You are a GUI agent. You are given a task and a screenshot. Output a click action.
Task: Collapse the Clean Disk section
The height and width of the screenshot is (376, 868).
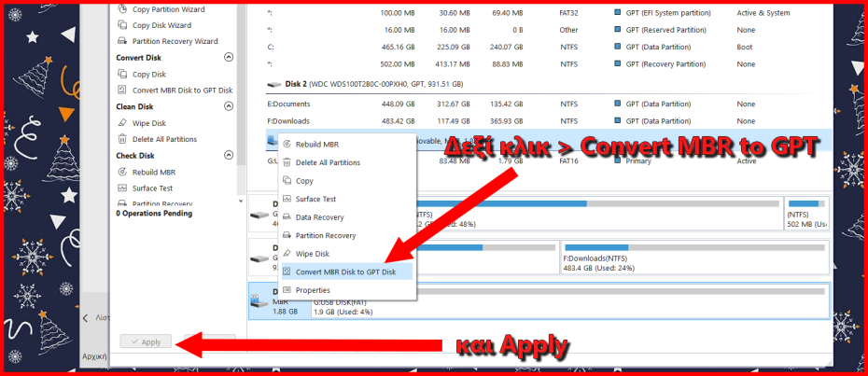(229, 106)
